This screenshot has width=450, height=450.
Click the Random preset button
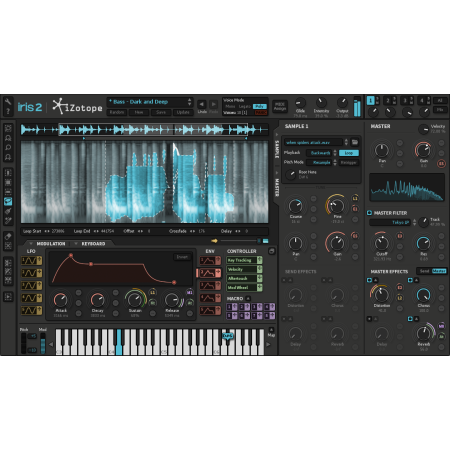[x=117, y=112]
